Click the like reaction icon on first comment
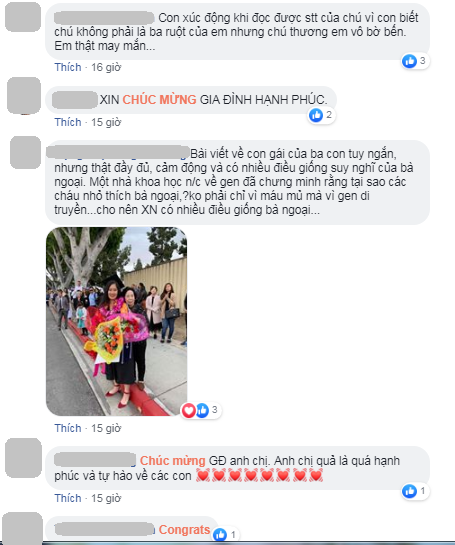The width and height of the screenshot is (455, 545). 409,61
